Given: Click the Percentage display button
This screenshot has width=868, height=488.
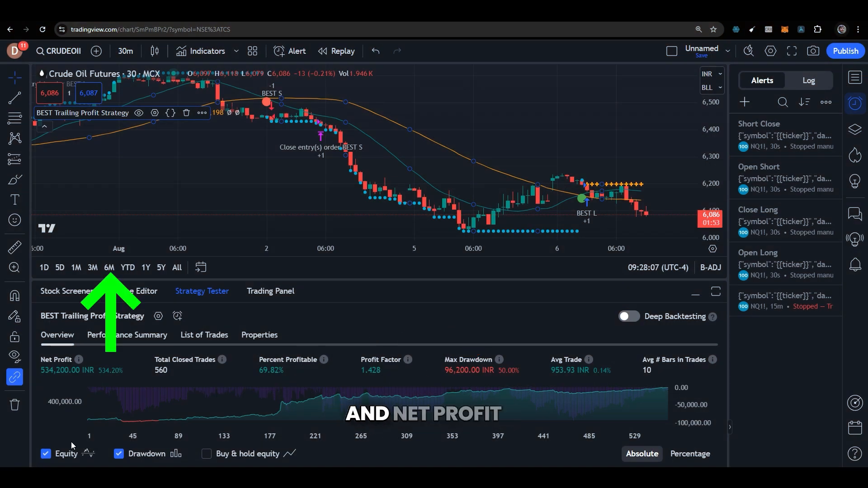Looking at the screenshot, I should [690, 454].
